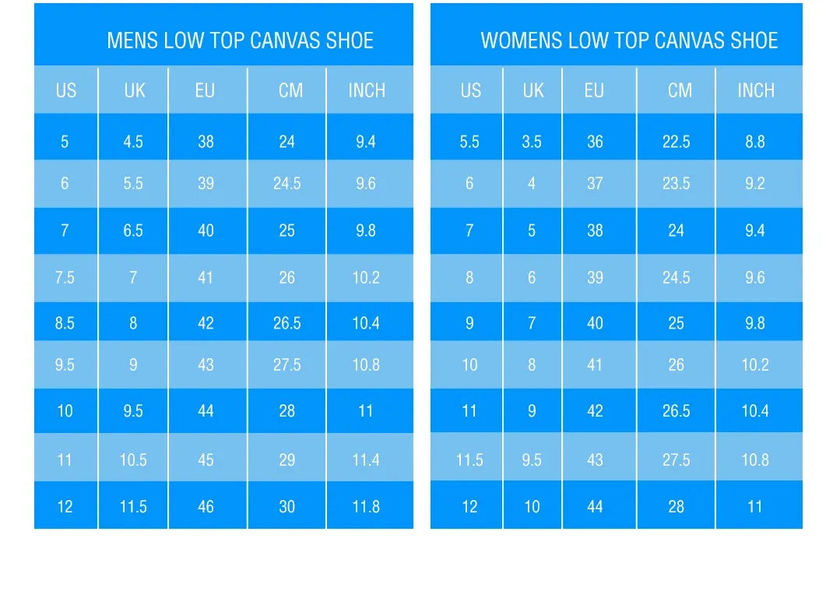This screenshot has height=616, width=840.
Task: Select mens UK size 10.5 cell
Action: tap(133, 459)
